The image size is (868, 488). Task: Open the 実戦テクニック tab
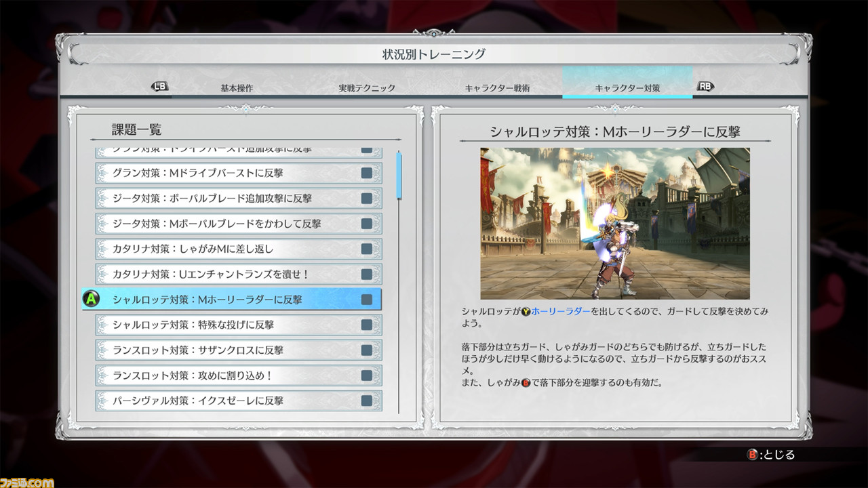click(x=367, y=88)
